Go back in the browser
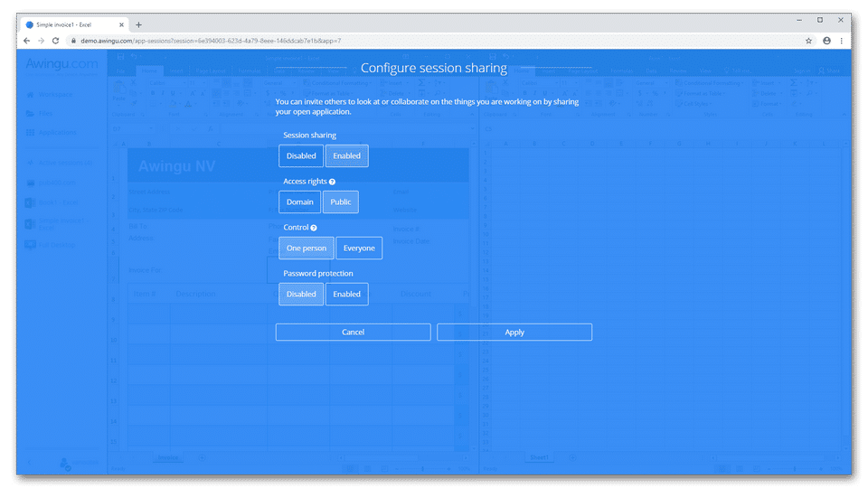This screenshot has width=868, height=488. point(26,41)
